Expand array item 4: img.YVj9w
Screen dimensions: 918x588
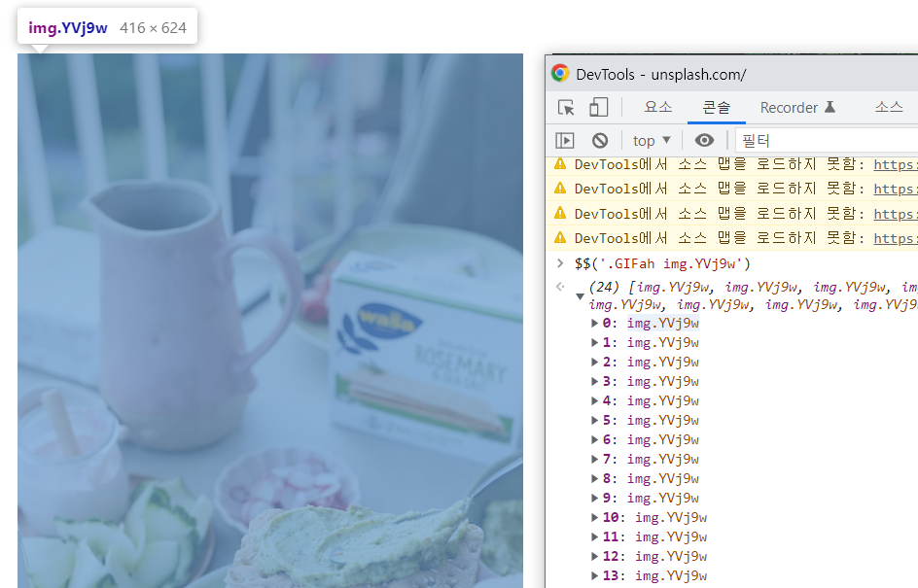tap(594, 400)
